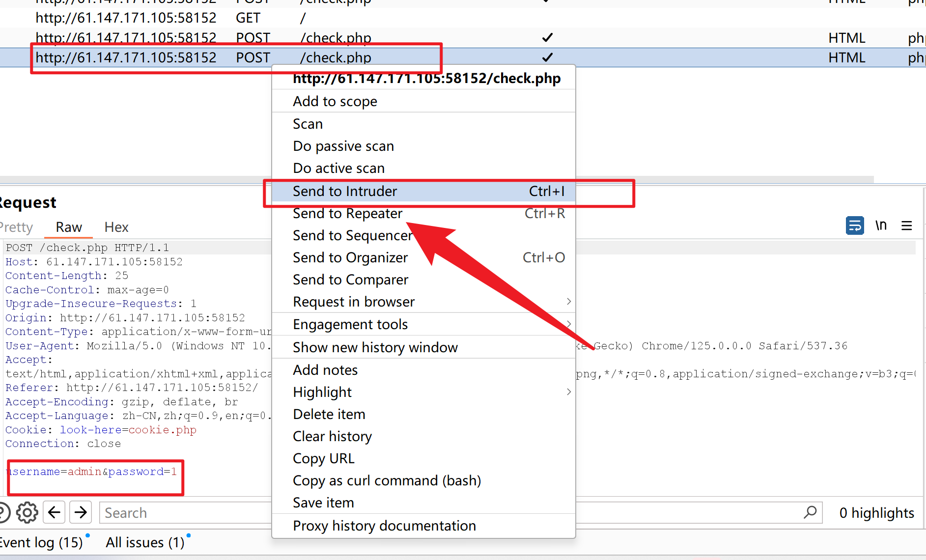926x560 pixels.
Task: Switch to the Hex tab
Action: [x=116, y=227]
